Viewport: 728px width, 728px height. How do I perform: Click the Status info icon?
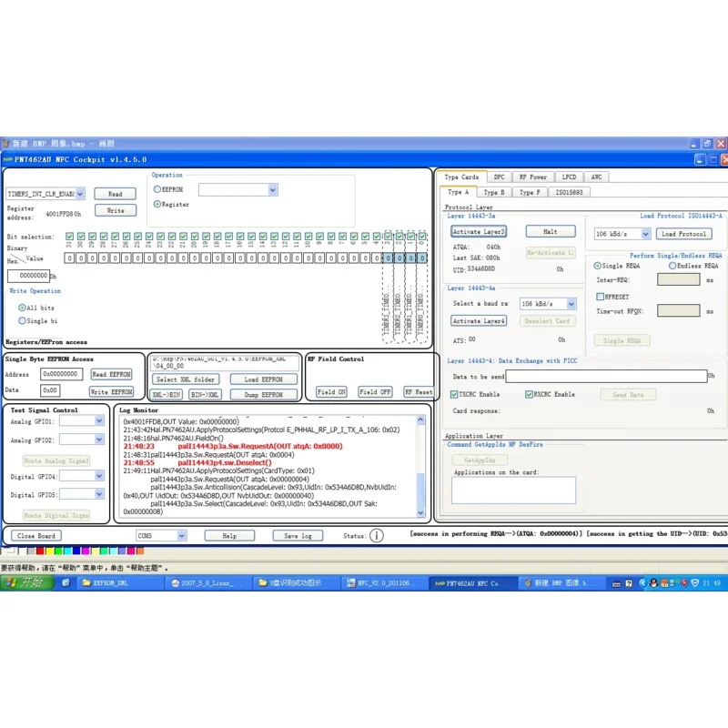377,535
